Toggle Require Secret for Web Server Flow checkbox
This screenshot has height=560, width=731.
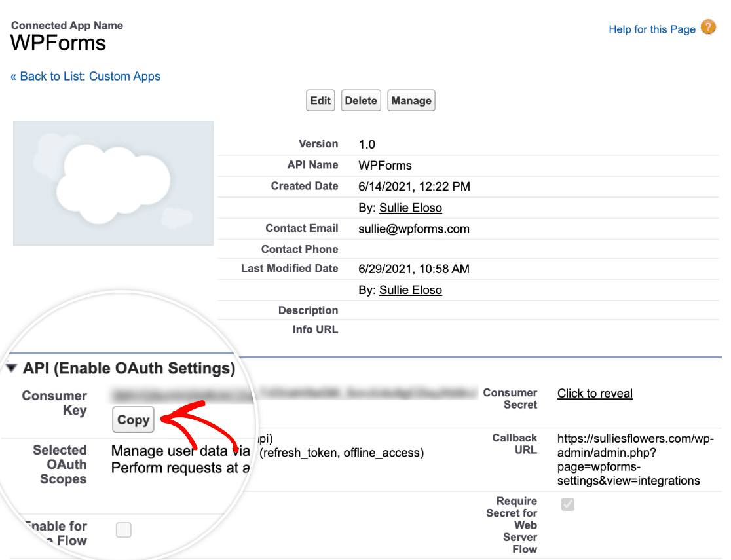coord(568,504)
